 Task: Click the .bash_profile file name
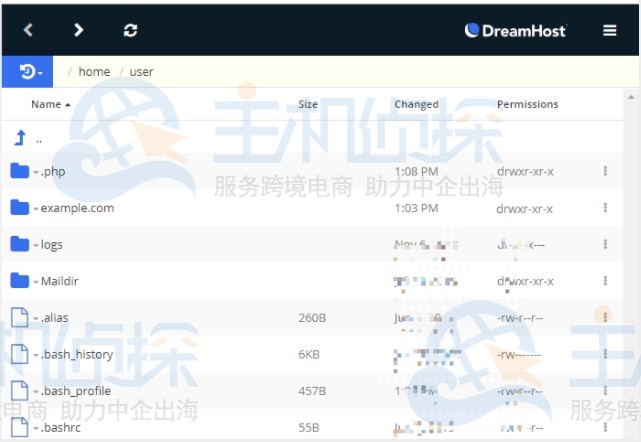(x=76, y=391)
